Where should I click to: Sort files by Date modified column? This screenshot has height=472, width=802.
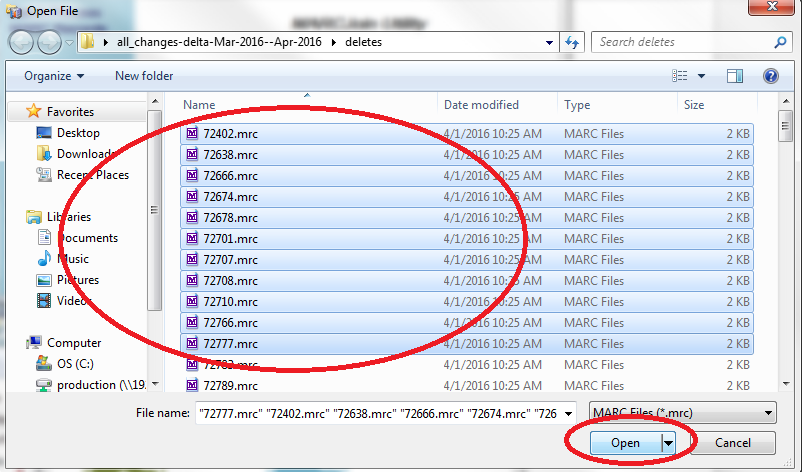(x=481, y=105)
